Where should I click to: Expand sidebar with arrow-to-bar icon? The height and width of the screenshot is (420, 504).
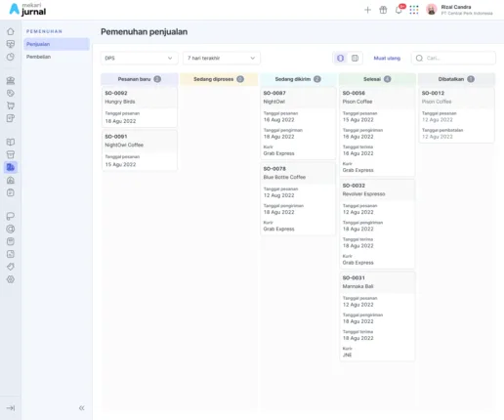(11, 408)
